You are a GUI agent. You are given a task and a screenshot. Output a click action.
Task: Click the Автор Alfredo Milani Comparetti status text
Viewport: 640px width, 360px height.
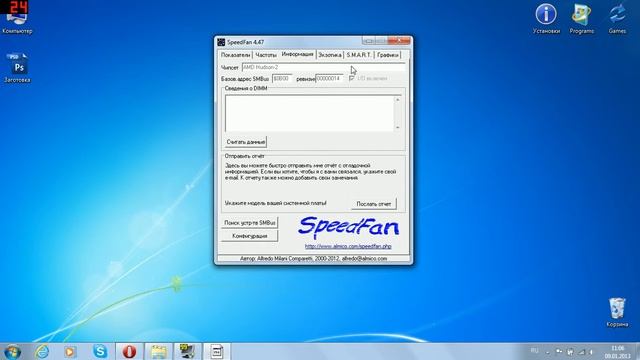pos(313,258)
